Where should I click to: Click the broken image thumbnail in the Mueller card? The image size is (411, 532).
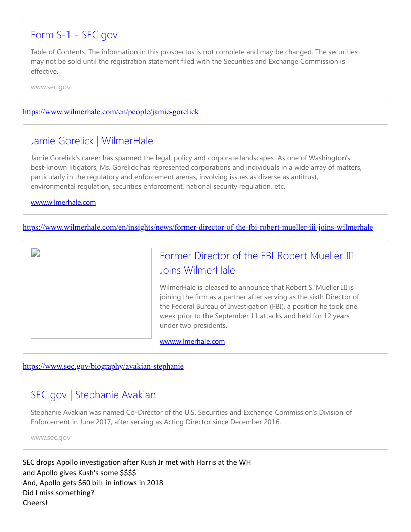(x=91, y=293)
